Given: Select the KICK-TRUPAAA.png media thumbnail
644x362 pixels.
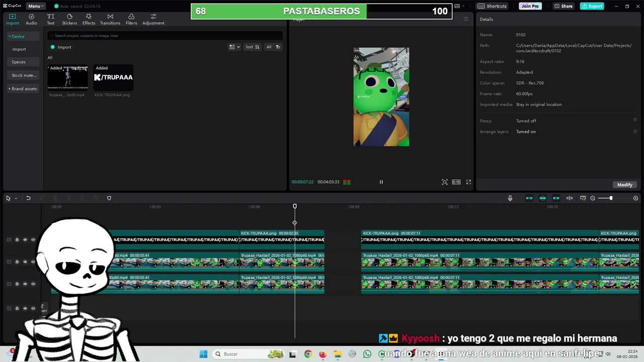Looking at the screenshot, I should (x=113, y=77).
